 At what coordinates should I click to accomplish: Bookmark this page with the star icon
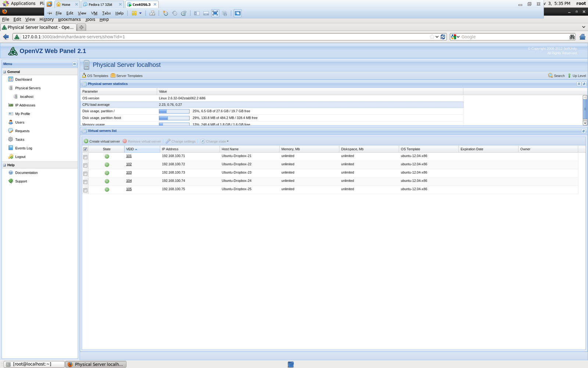(x=432, y=37)
